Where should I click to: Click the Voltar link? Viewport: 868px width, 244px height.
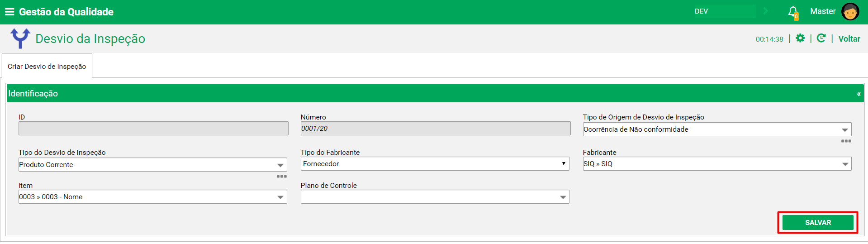tap(849, 39)
